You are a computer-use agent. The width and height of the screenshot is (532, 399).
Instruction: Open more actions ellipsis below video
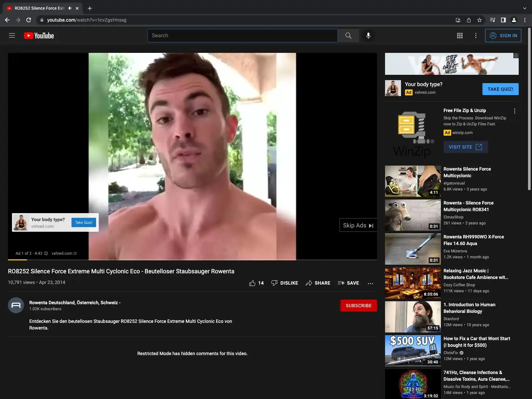coord(370,283)
